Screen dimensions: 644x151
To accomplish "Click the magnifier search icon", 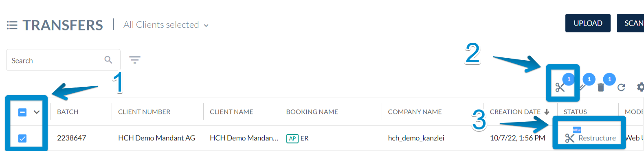I will (x=108, y=60).
